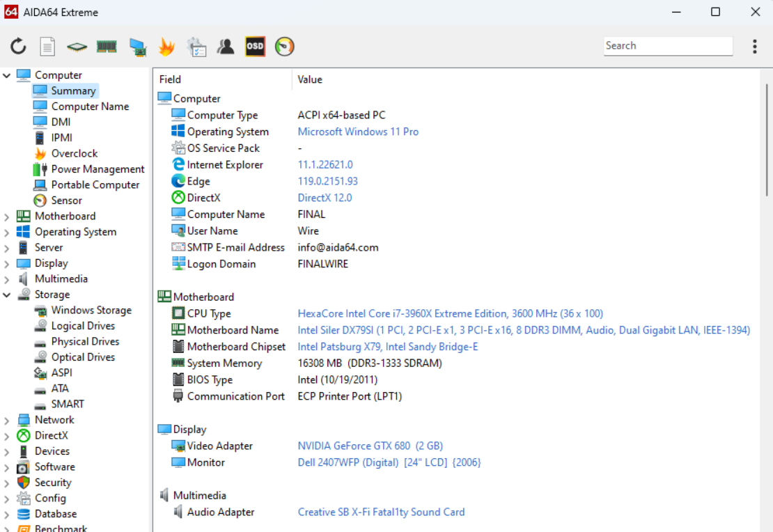Screen dimensions: 773x532
Task: Open the three-dot options menu
Action: click(x=754, y=47)
